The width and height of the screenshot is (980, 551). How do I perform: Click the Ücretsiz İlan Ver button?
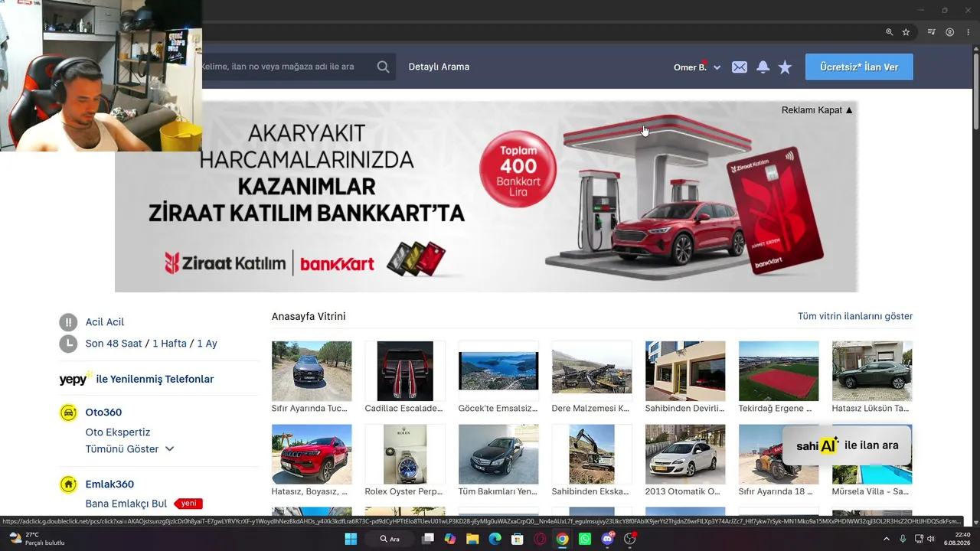pos(859,67)
